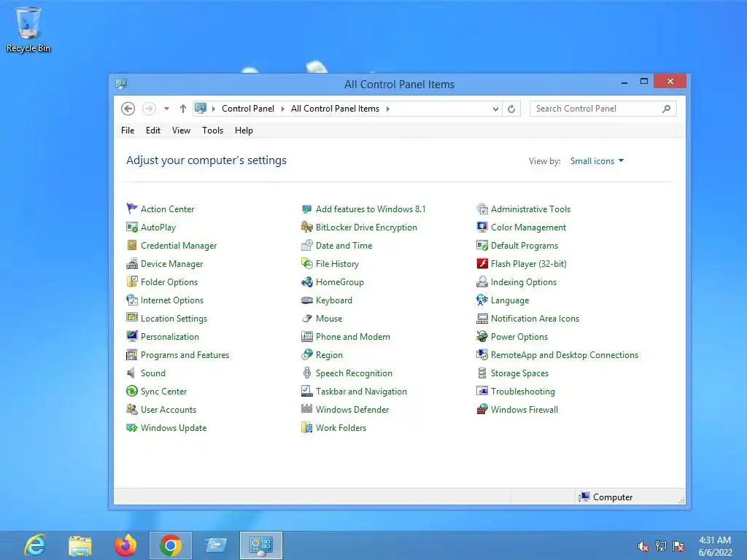Image resolution: width=747 pixels, height=560 pixels.
Task: Open the View by Small icons dropdown
Action: pyautogui.click(x=597, y=161)
